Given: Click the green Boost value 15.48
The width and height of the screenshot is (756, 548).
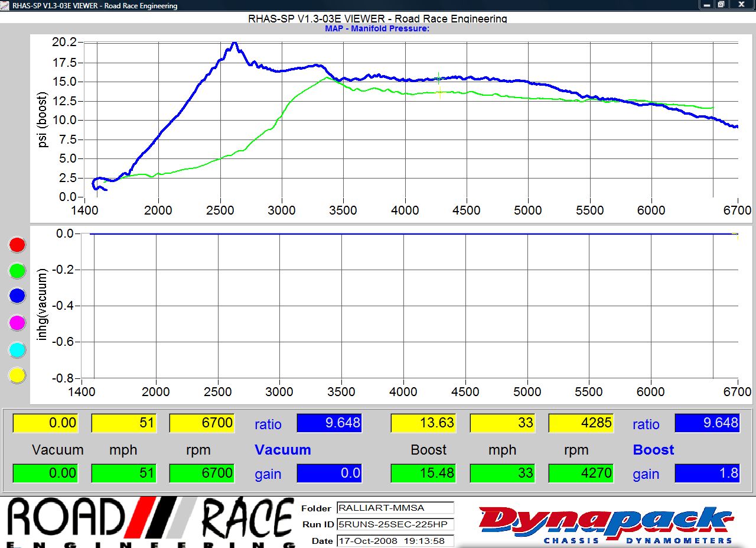Looking at the screenshot, I should point(423,473).
